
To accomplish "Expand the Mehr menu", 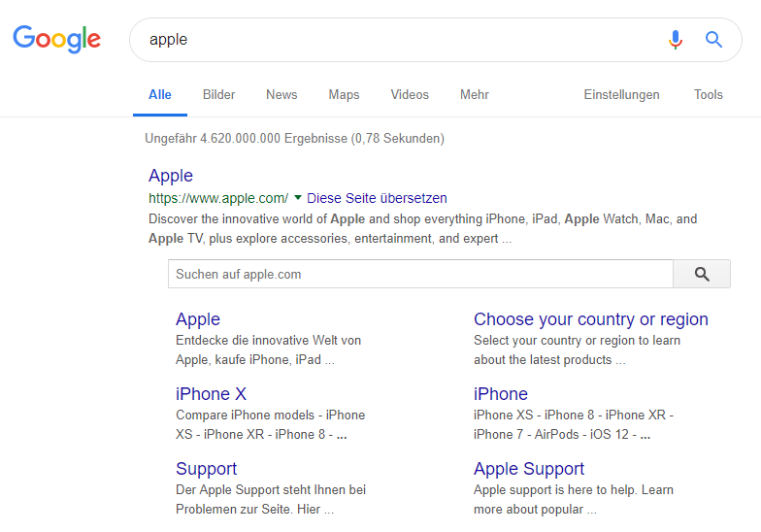I will (x=474, y=95).
